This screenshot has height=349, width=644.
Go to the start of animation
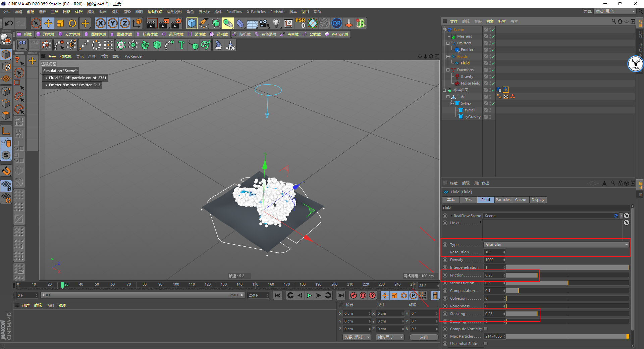277,295
